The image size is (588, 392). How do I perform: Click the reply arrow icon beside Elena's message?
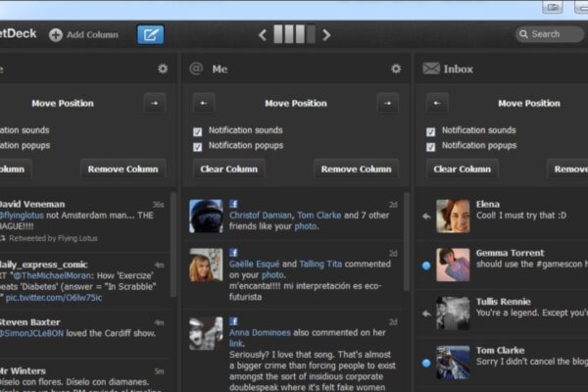(x=426, y=216)
